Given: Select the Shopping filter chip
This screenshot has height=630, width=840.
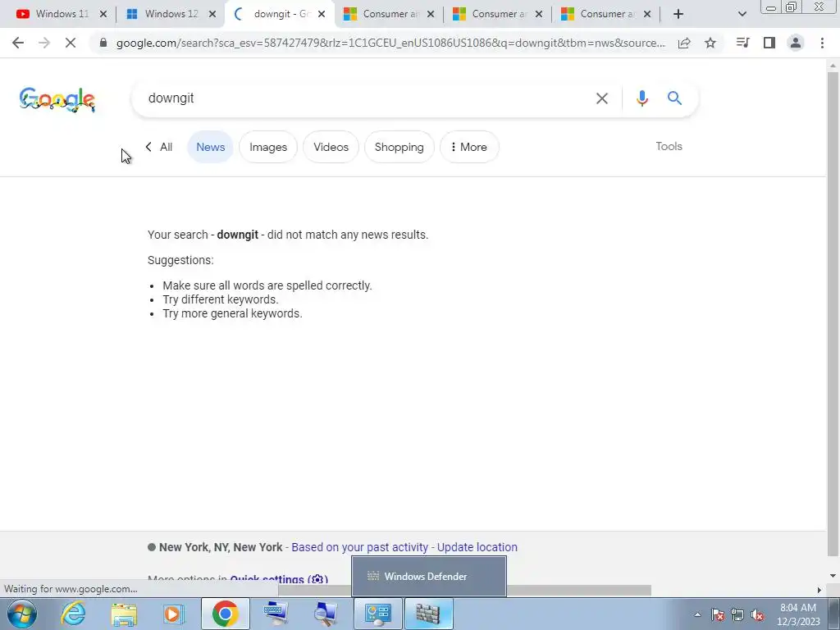Looking at the screenshot, I should click(x=399, y=147).
